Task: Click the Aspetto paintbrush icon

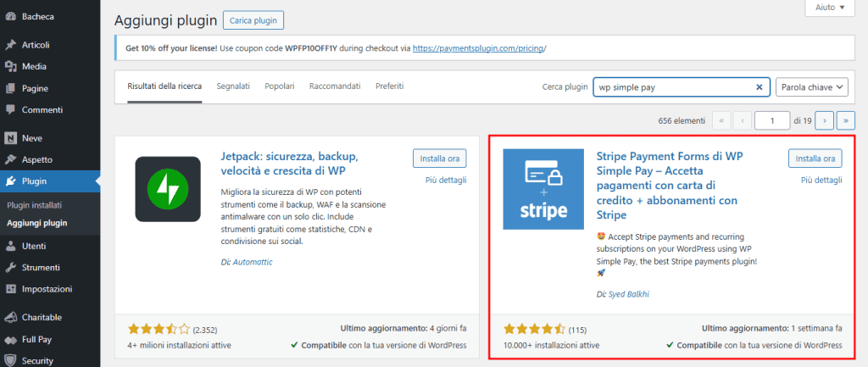Action: 10,159
